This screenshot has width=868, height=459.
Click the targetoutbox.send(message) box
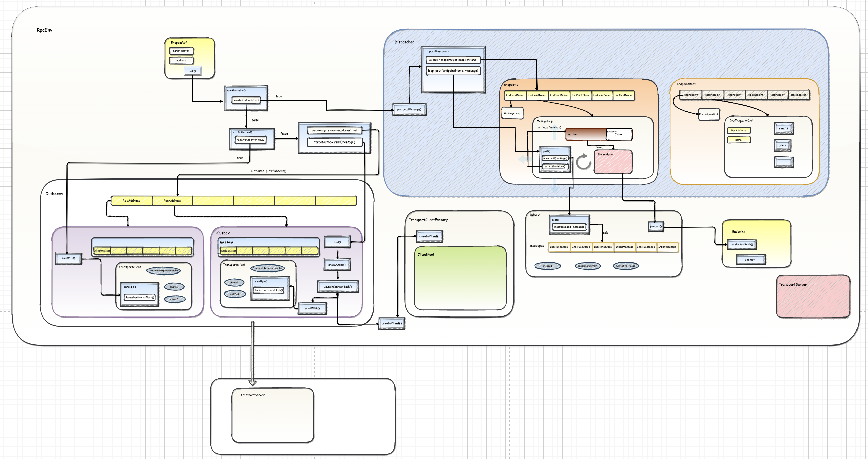335,142
